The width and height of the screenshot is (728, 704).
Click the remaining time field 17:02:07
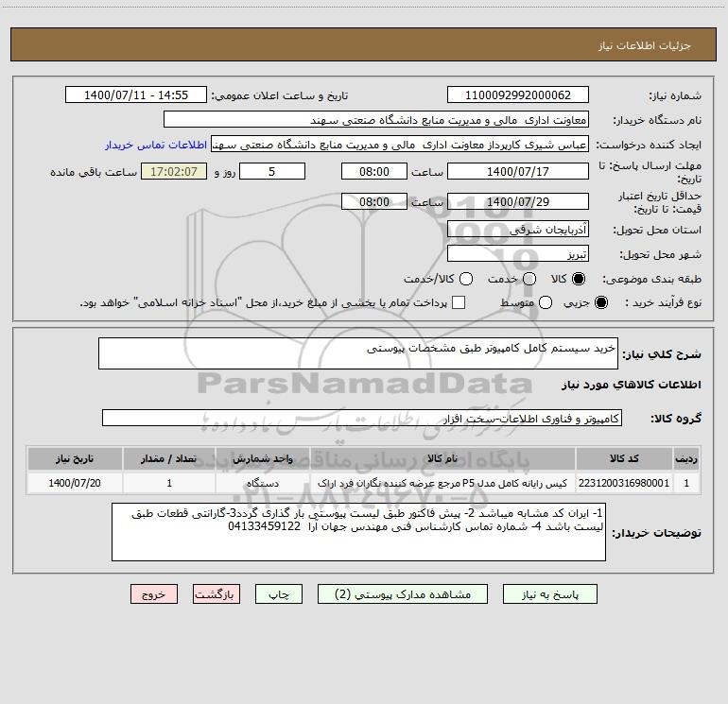[x=174, y=172]
